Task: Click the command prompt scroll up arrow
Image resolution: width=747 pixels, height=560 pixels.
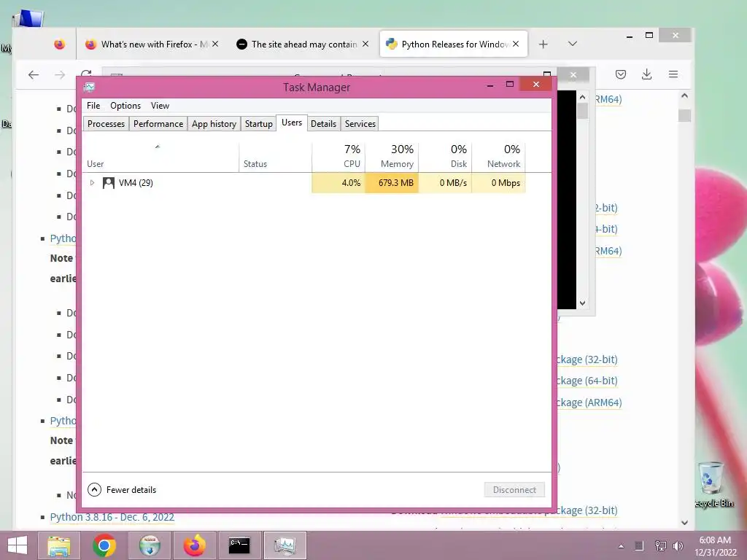Action: [582, 97]
